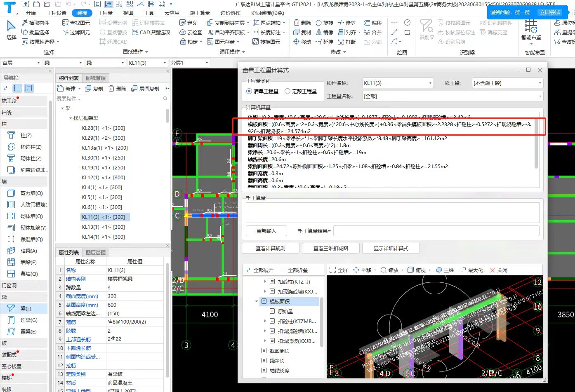
Task: Click the 截面宽度(mm) property name
Action: tap(82, 296)
